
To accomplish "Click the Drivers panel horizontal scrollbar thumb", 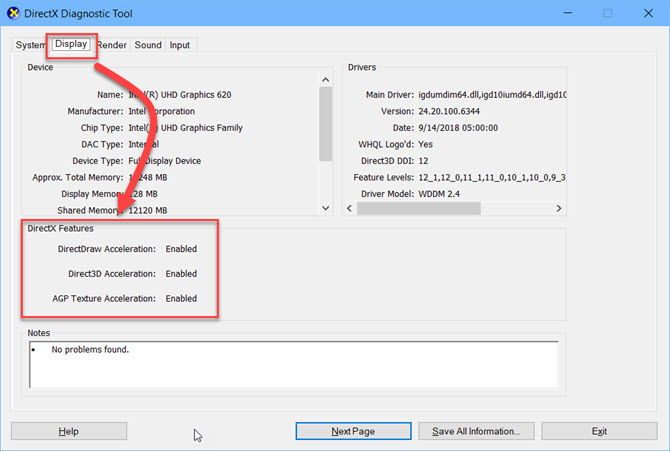I will click(419, 208).
